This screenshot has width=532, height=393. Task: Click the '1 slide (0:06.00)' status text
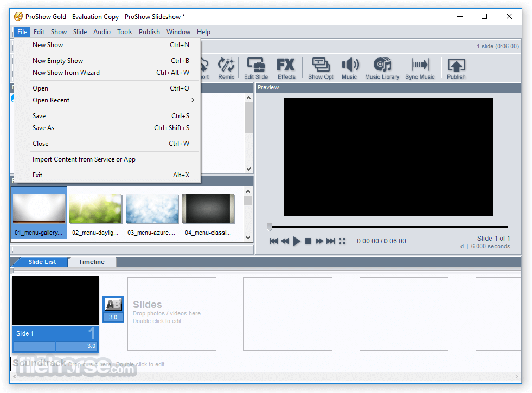(x=498, y=46)
